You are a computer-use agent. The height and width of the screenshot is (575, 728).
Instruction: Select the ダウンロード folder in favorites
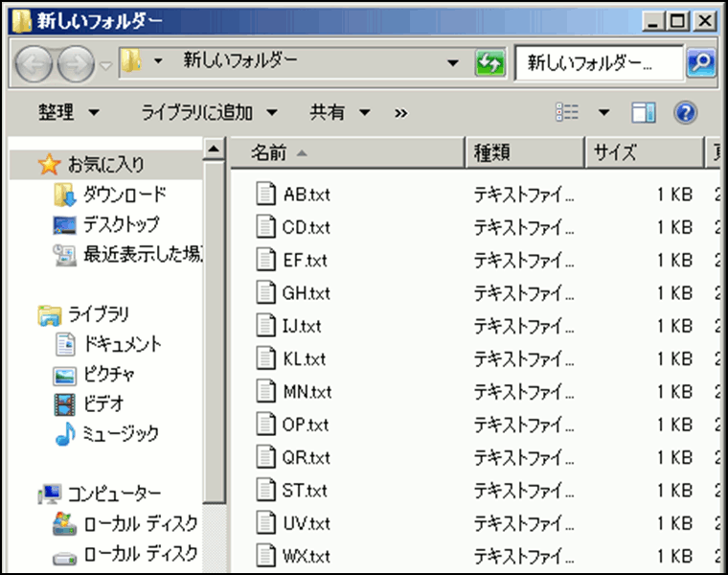click(x=124, y=195)
